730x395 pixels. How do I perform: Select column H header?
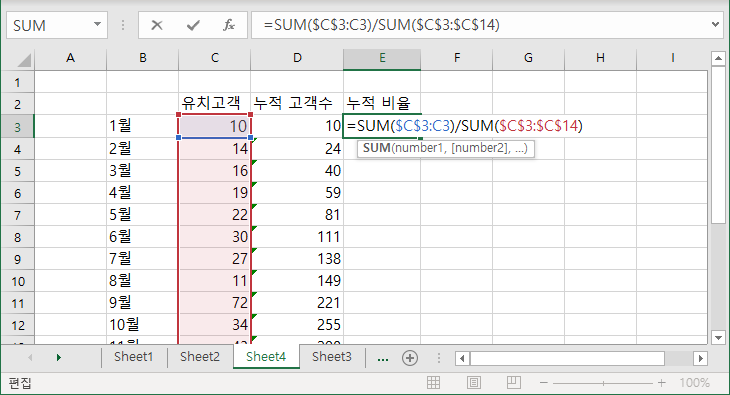(601, 58)
